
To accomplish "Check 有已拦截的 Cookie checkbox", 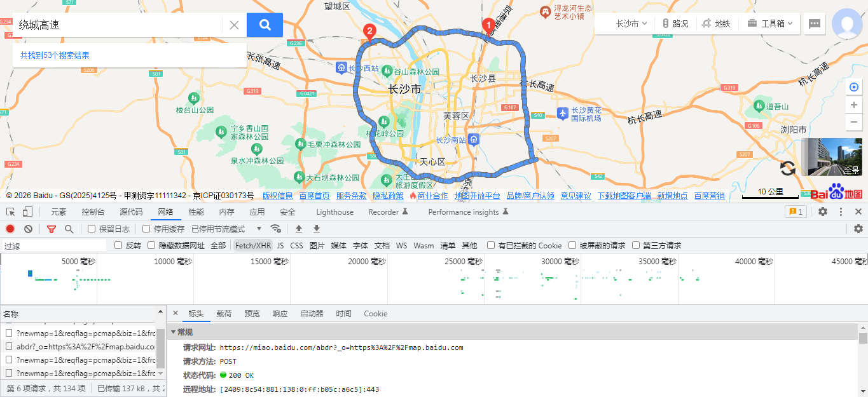I will pyautogui.click(x=491, y=245).
